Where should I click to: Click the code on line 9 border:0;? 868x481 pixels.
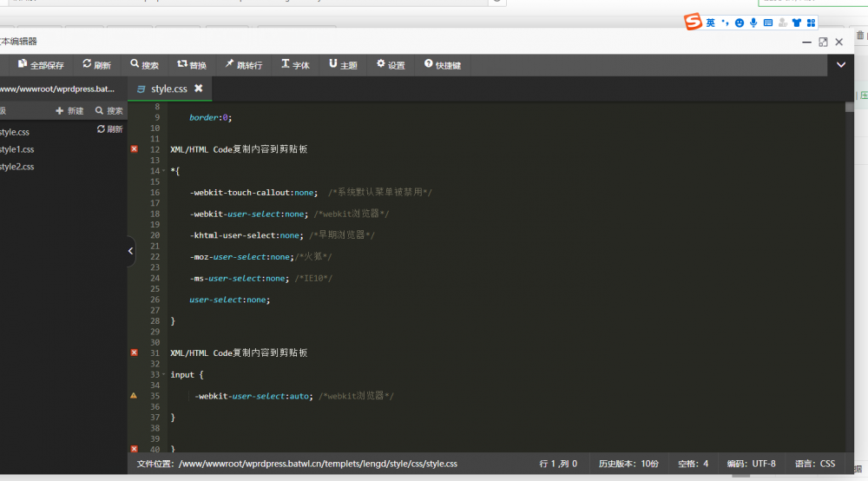point(210,117)
